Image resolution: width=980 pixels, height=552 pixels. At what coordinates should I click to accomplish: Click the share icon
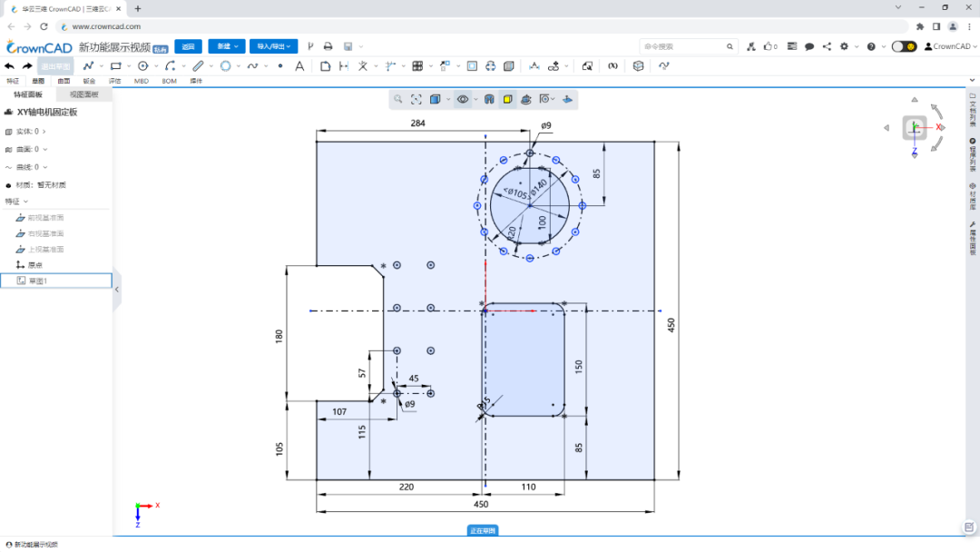827,46
